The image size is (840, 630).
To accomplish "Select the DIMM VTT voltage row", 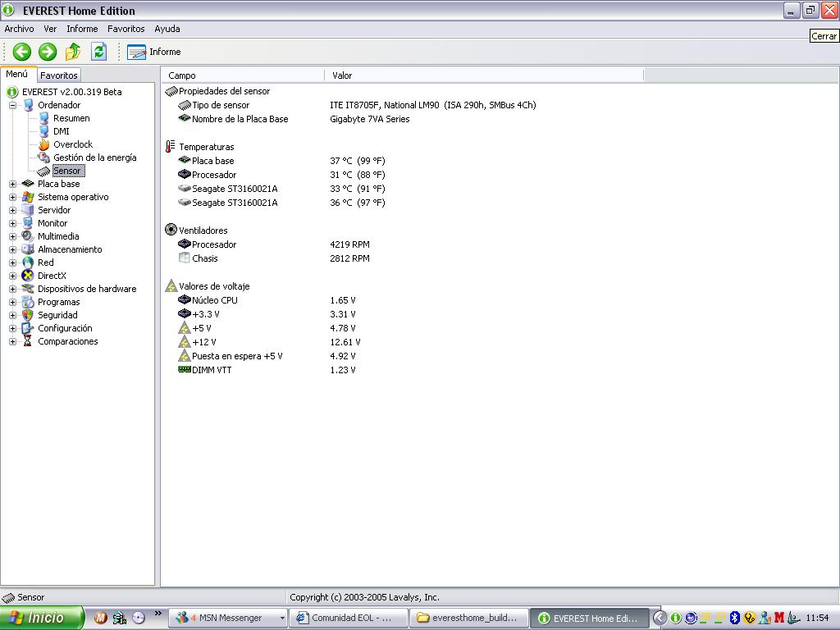I will coord(267,370).
